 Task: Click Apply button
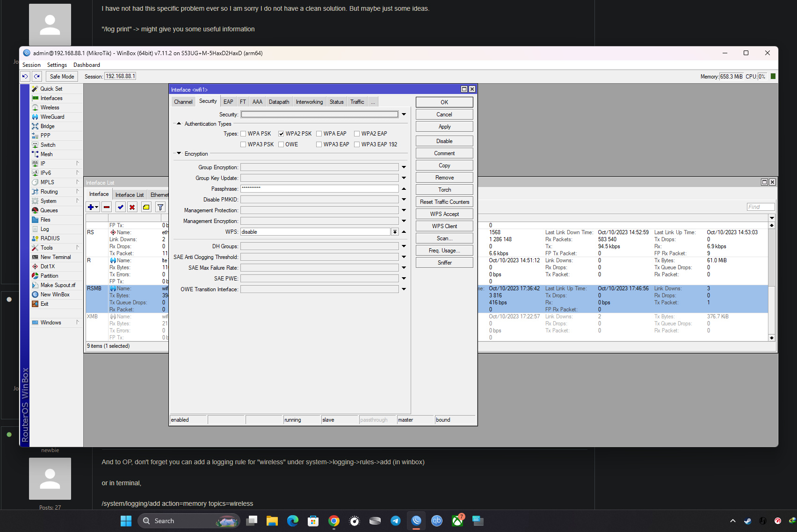444,127
